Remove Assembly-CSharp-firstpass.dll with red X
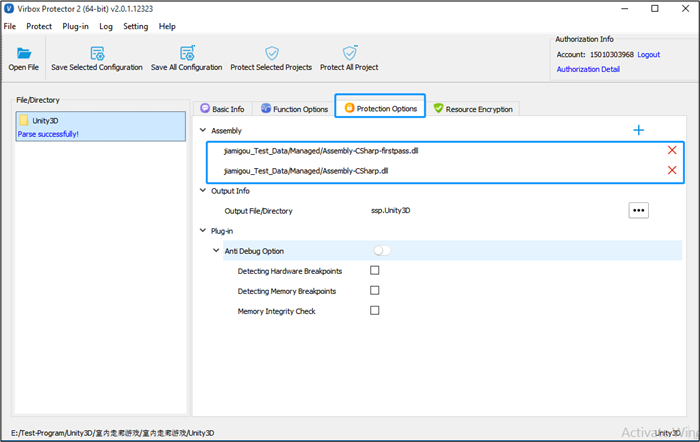Screen dimensions: 700x442 tap(672, 150)
